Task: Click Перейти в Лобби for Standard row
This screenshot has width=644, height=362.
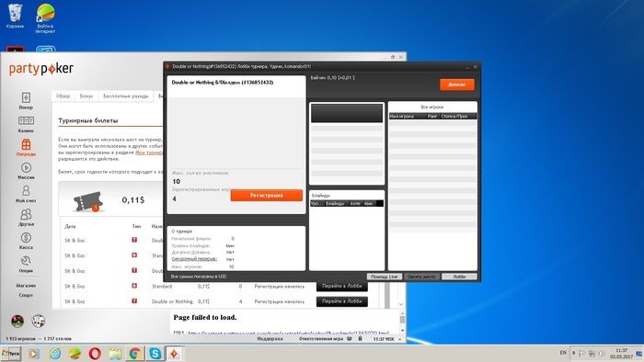Action: [x=341, y=286]
